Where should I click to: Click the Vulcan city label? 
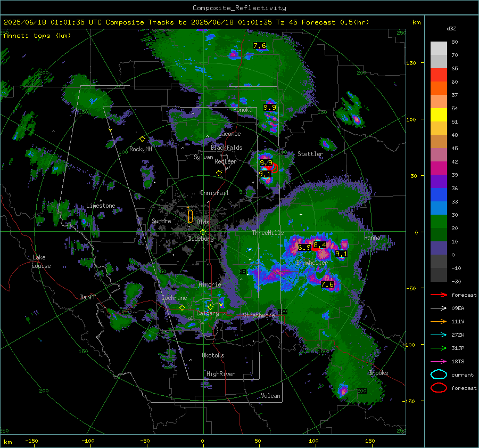click(270, 396)
